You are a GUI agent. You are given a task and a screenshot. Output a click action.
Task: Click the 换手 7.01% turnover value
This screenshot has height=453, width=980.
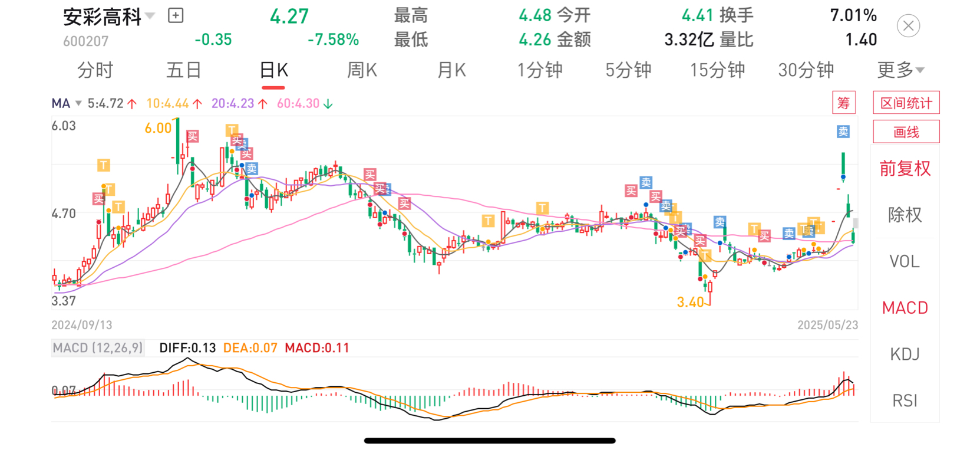click(853, 15)
